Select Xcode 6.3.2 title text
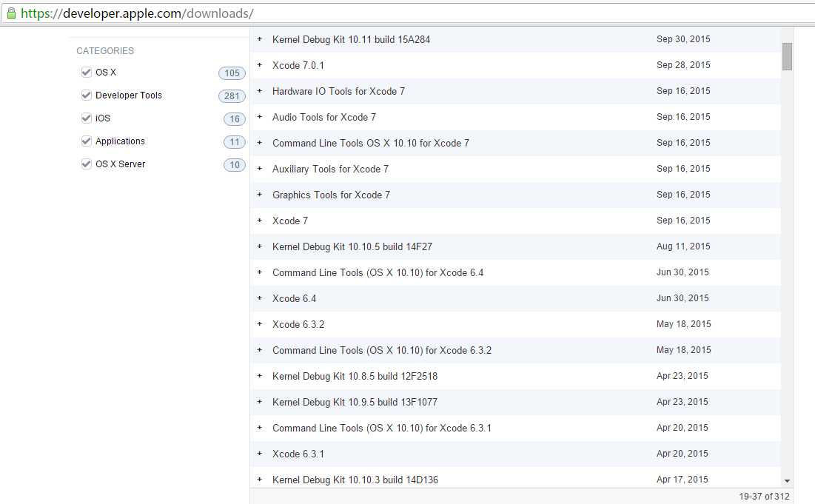Screen dimensions: 815x504 coord(298,325)
